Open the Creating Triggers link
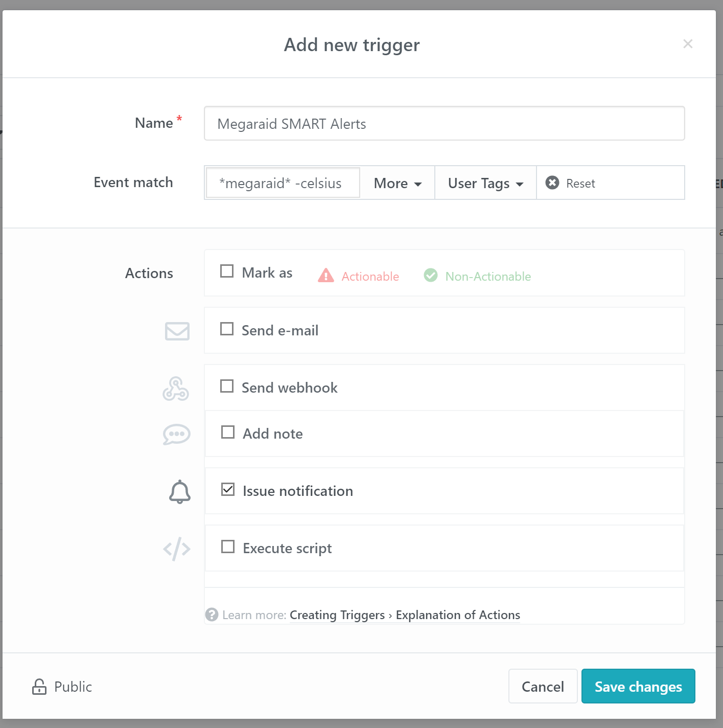The height and width of the screenshot is (728, 723). click(337, 615)
